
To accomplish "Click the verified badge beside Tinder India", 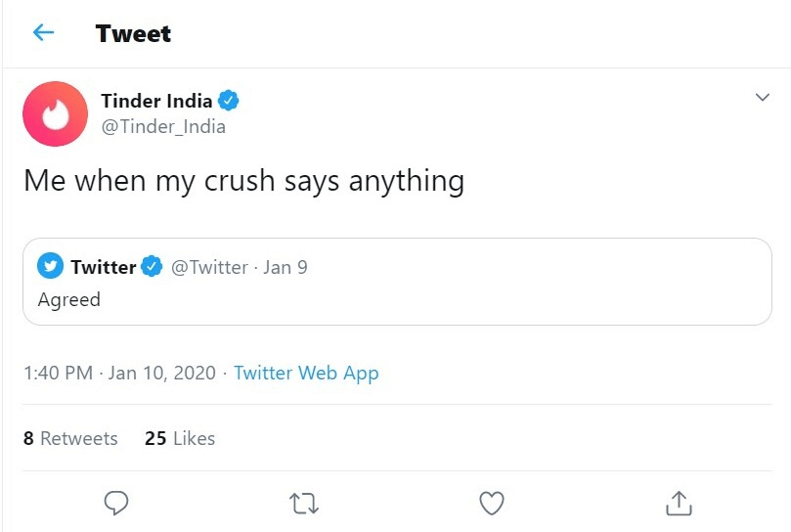I will (228, 101).
